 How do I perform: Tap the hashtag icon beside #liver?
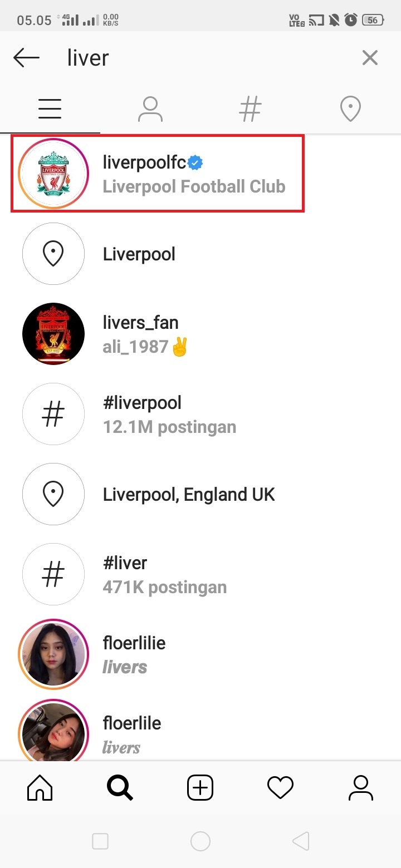click(x=53, y=574)
